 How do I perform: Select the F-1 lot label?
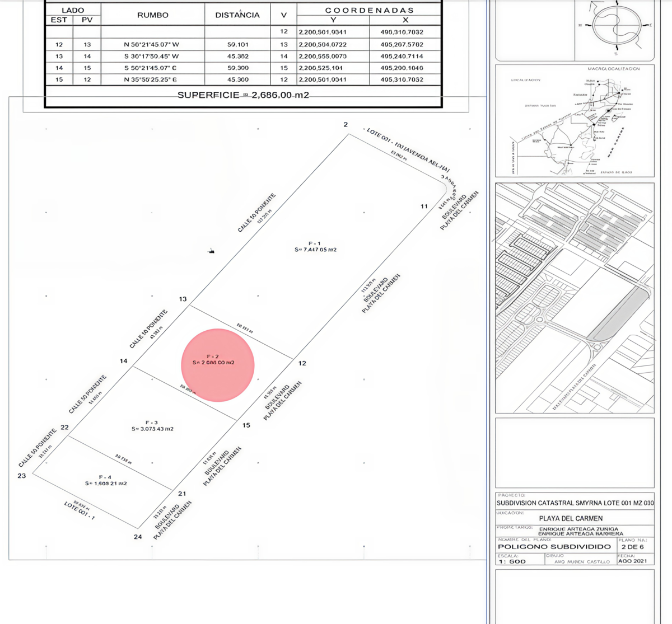[x=315, y=246]
